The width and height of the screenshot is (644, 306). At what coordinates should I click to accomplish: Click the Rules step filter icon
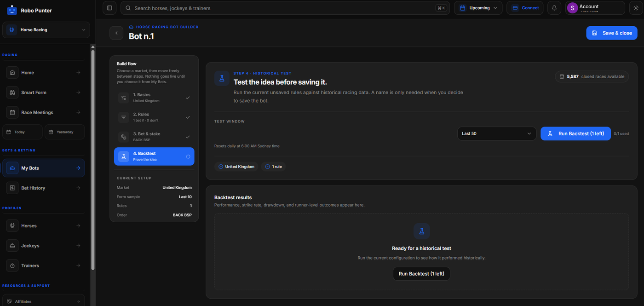click(123, 117)
